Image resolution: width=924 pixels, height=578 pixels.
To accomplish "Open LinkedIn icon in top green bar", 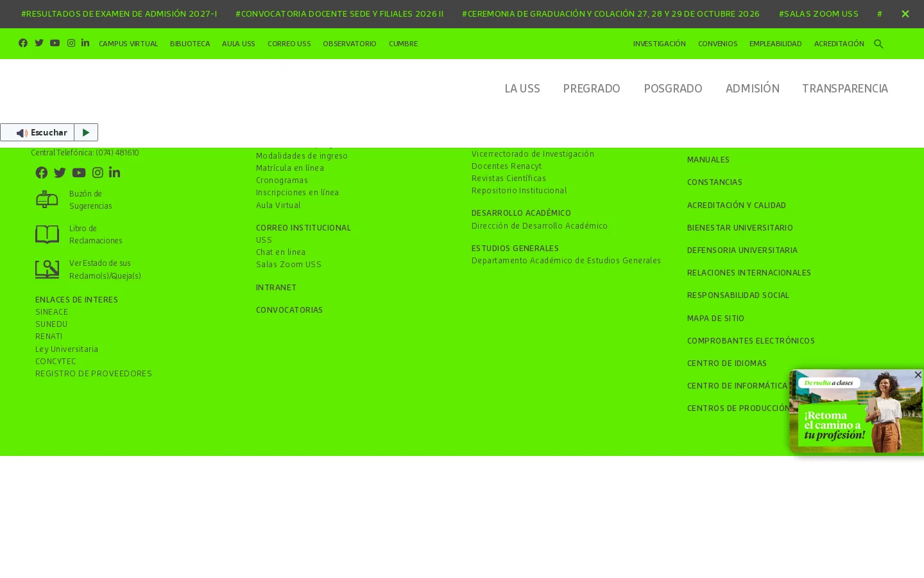I will click(85, 43).
